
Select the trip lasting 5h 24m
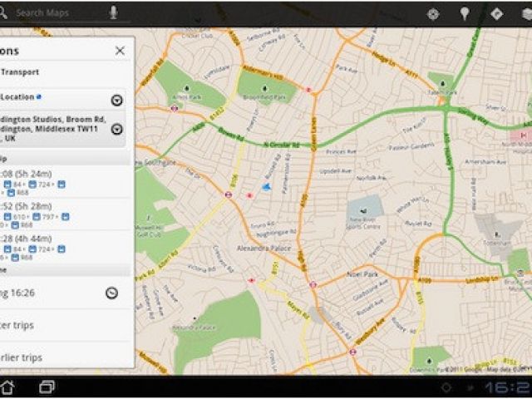coord(65,183)
